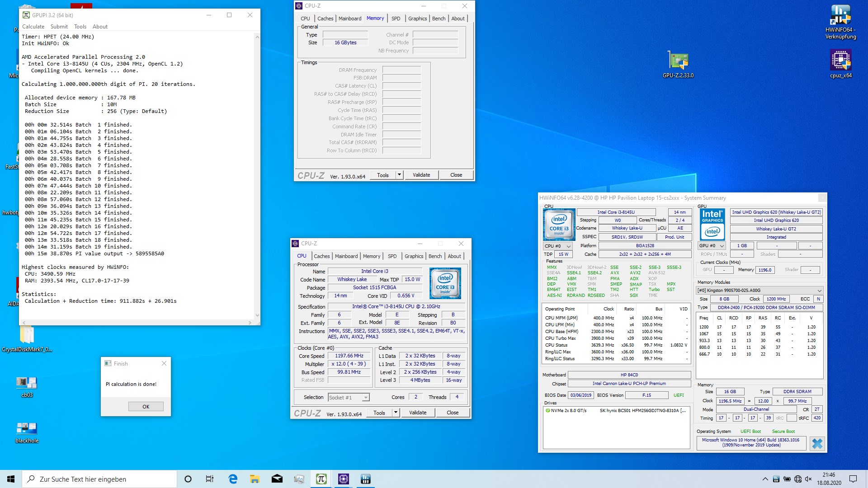Screen dimensions: 868x488
Task: Click OK in the Finish dialog
Action: [x=146, y=407]
